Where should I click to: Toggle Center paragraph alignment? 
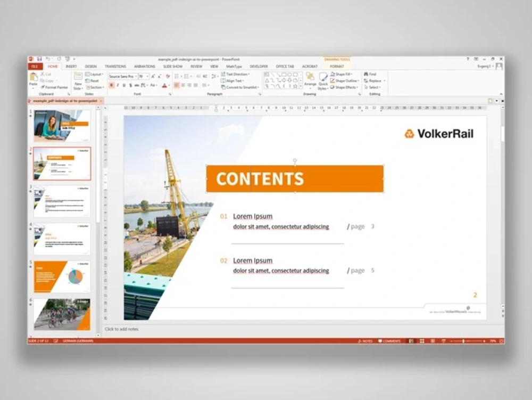click(183, 85)
